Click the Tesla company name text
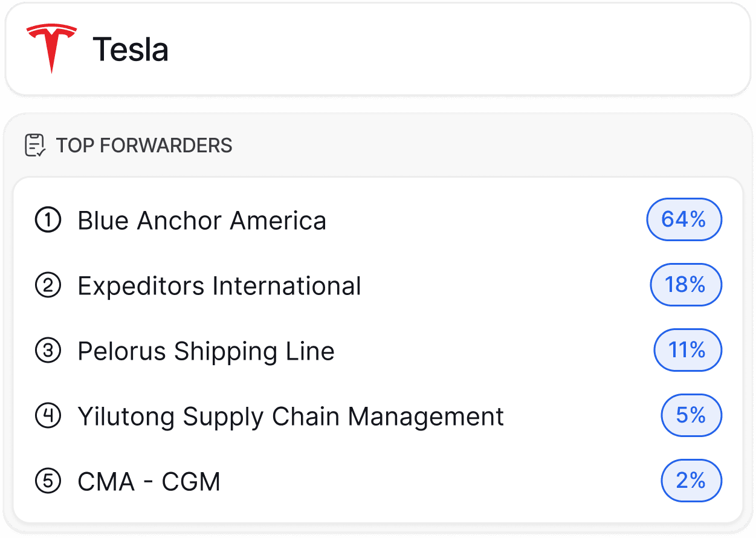Screen dimensions: 756x538 pos(131,50)
